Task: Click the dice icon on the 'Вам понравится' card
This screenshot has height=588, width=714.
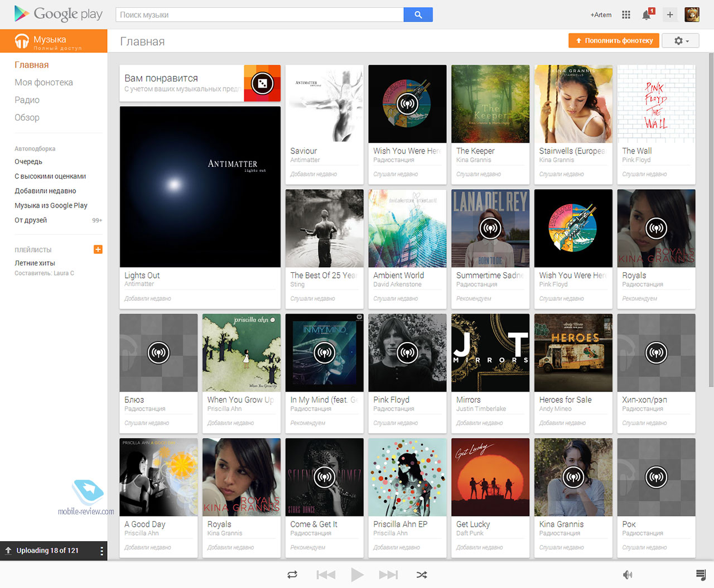Action: point(262,84)
